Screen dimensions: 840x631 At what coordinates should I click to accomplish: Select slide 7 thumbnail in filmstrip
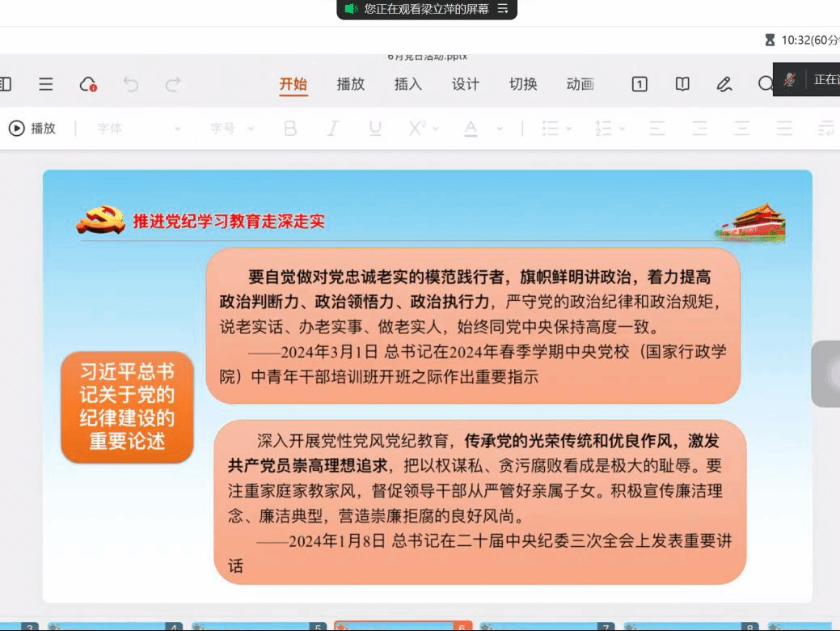pyautogui.click(x=546, y=626)
